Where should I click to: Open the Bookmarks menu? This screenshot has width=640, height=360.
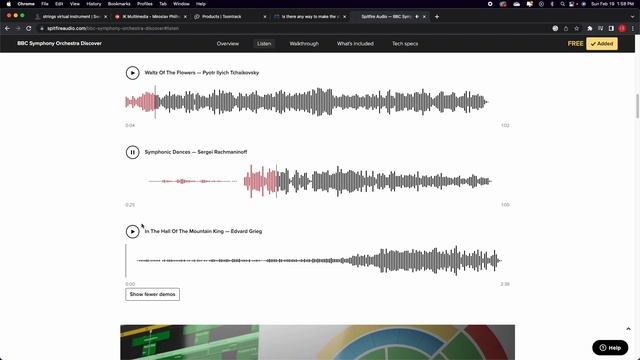(119, 4)
